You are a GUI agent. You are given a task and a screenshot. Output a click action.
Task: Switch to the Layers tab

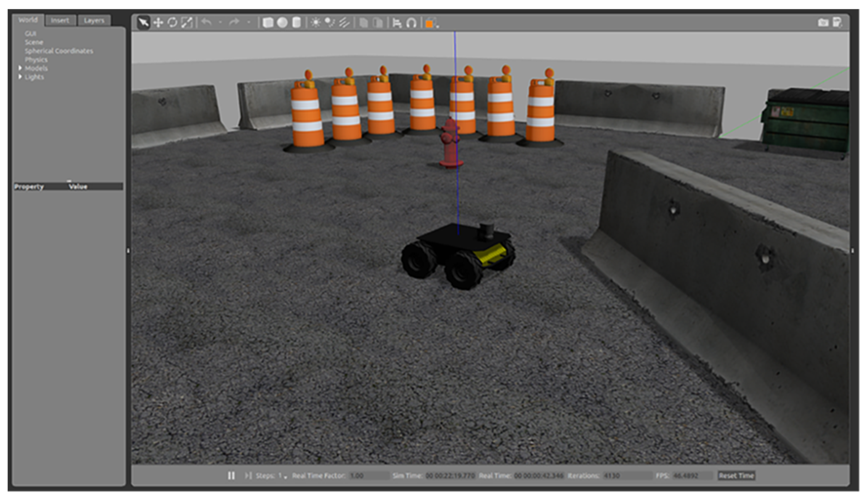94,21
